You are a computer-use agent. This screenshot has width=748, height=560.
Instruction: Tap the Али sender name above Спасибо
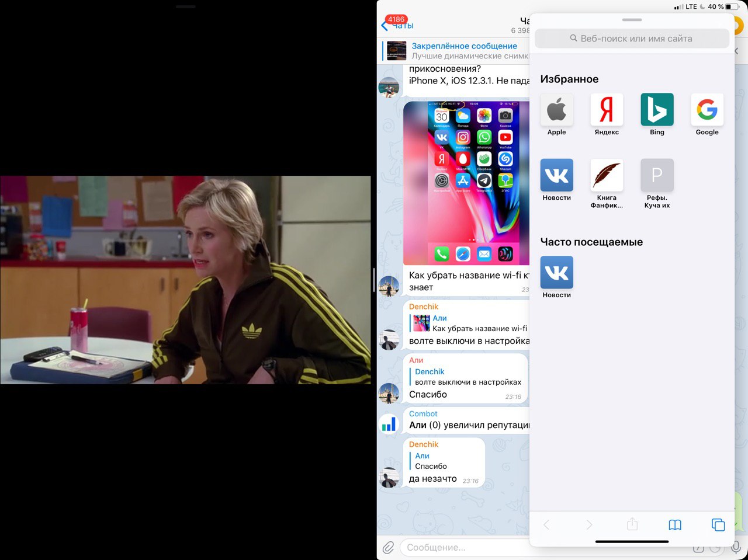(x=416, y=360)
